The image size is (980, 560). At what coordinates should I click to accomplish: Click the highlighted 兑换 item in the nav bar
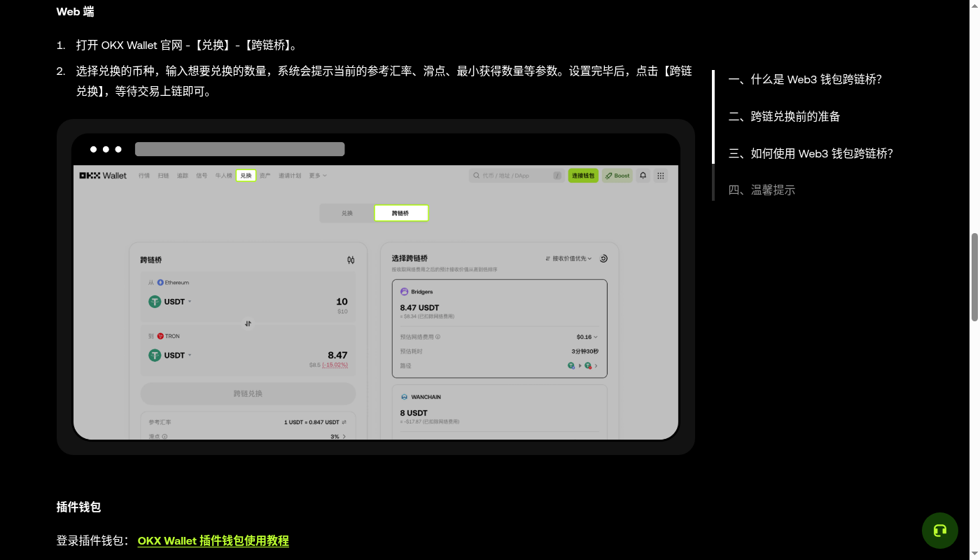246,176
